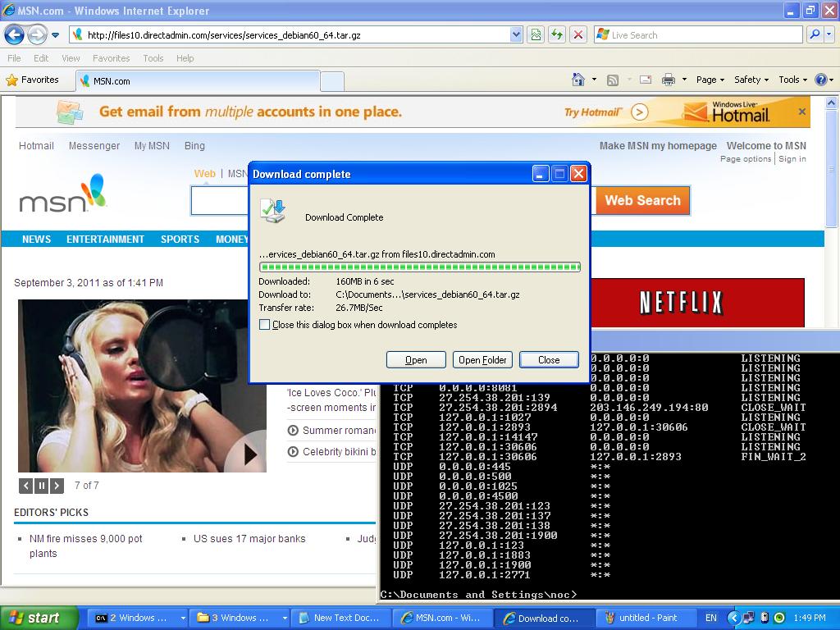The image size is (840, 630).
Task: Click the page scrollbar up arrow
Action: tap(832, 103)
